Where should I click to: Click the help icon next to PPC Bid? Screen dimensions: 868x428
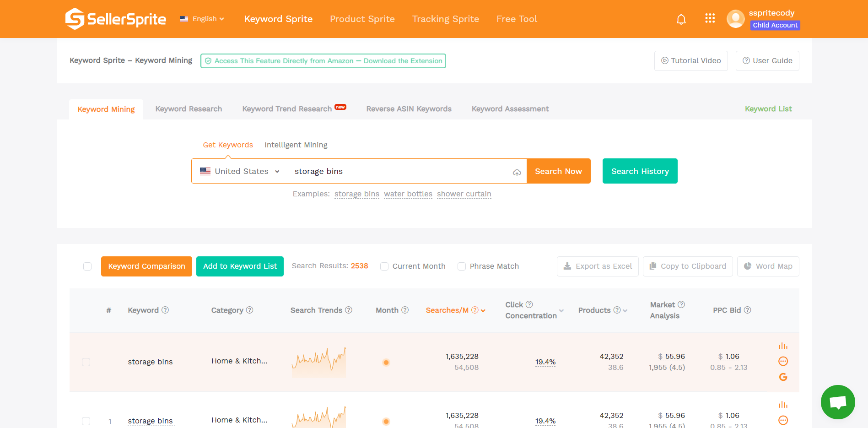click(747, 310)
